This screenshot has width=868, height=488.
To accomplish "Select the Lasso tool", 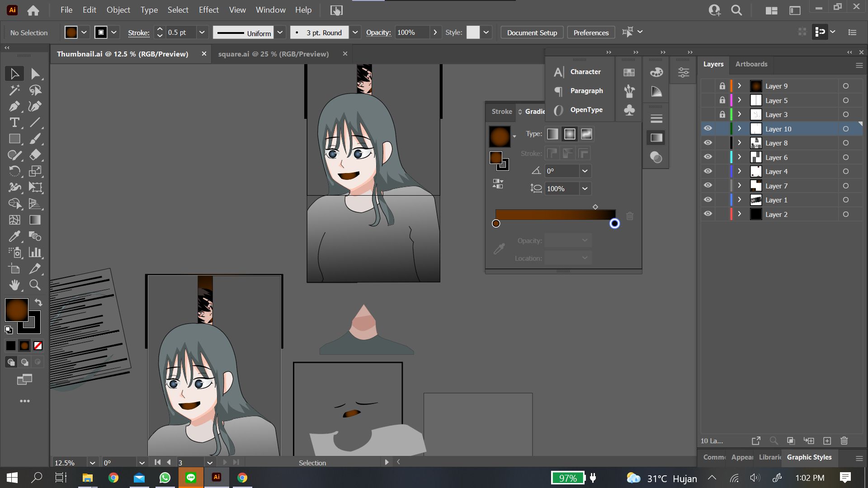I will pos(35,90).
